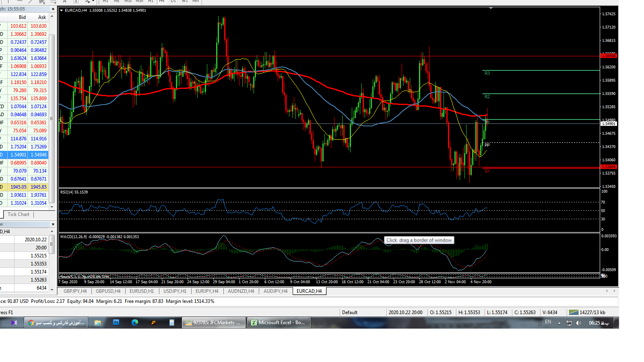Select the active EURCAD,H4 chart tab
The width and height of the screenshot is (644, 362).
[309, 291]
